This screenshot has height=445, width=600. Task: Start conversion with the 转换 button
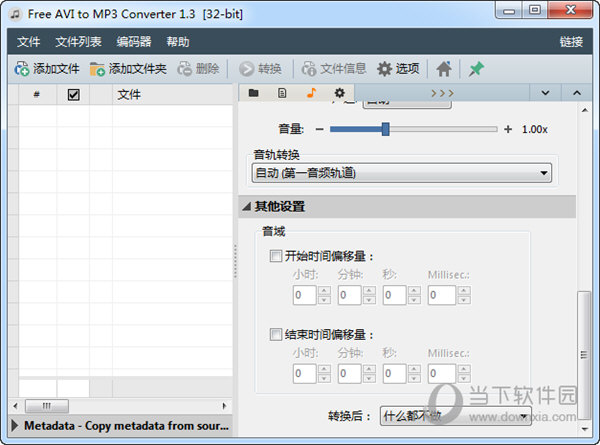260,69
